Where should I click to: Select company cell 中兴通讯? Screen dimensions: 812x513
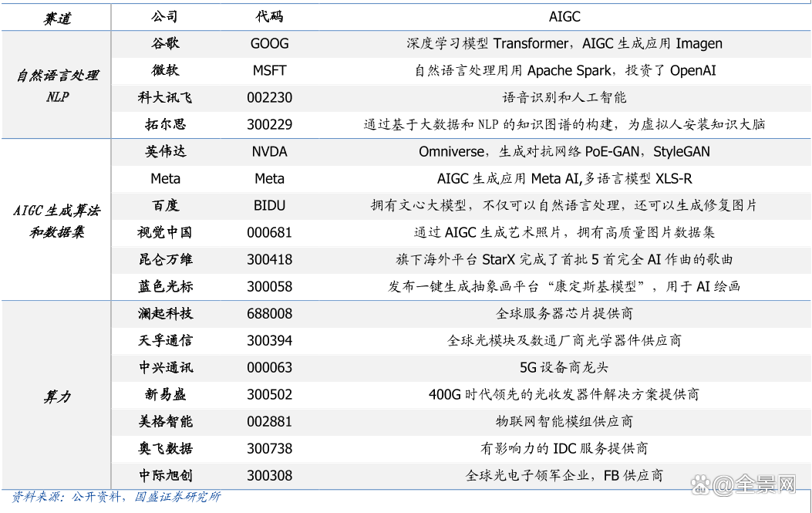click(165, 367)
